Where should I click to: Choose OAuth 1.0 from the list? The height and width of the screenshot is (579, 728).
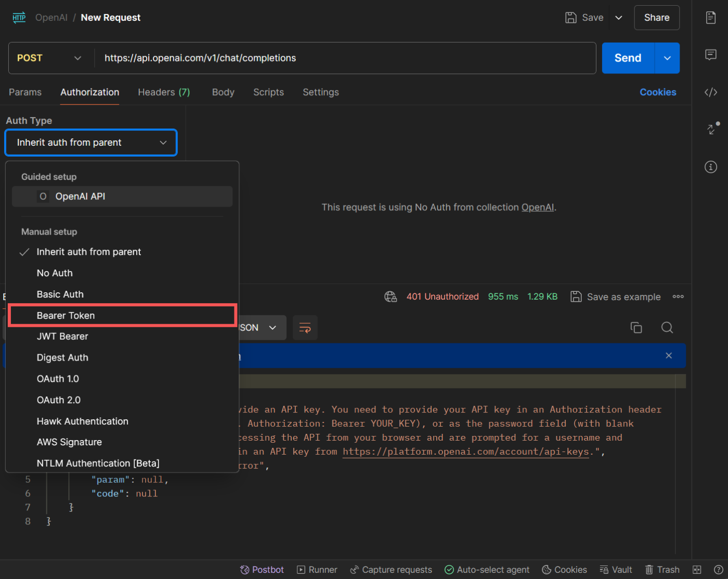click(x=122, y=379)
